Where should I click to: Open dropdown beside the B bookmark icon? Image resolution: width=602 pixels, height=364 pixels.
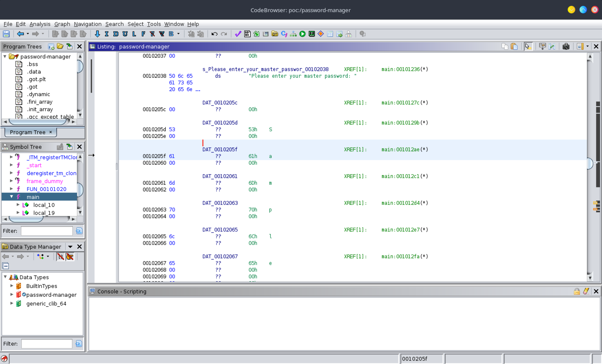pyautogui.click(x=178, y=34)
